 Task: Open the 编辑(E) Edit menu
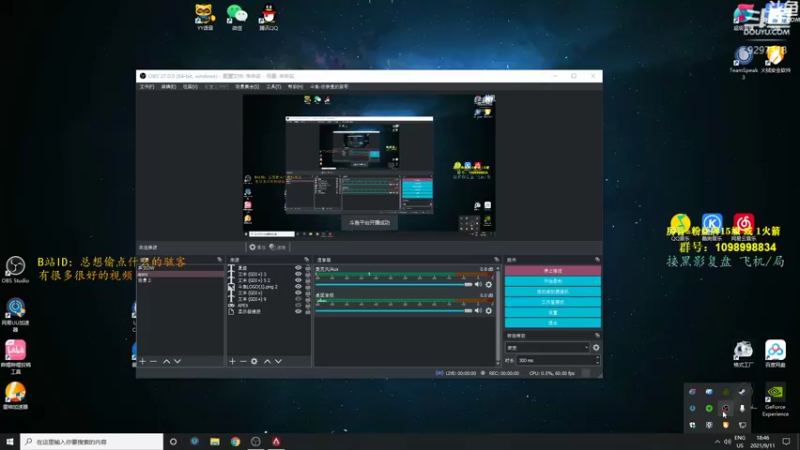pos(168,87)
